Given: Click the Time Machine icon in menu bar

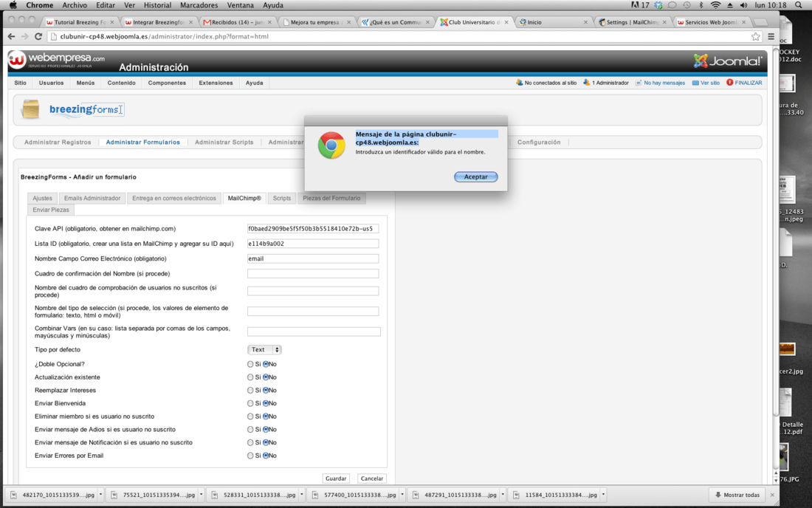Looking at the screenshot, I should coord(687,5).
